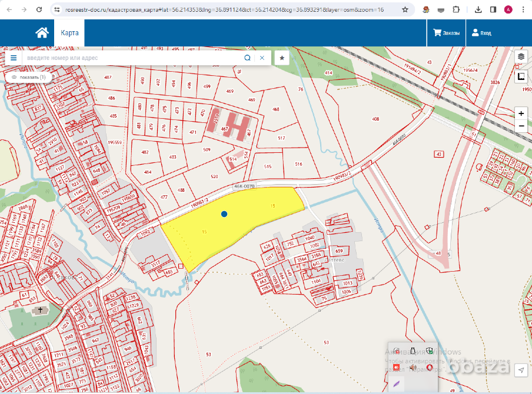Click the home icon in header

coord(42,33)
